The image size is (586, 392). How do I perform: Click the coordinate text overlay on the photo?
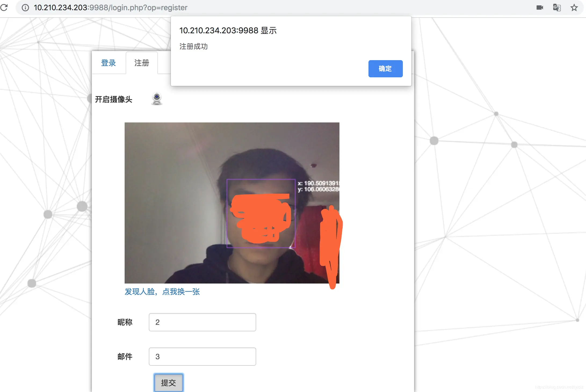coord(318,187)
